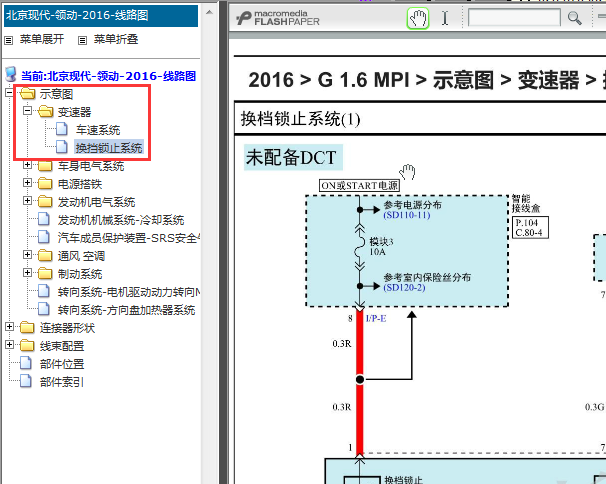Click the 换档锁止系统 document icon
The width and height of the screenshot is (606, 484).
click(x=62, y=147)
